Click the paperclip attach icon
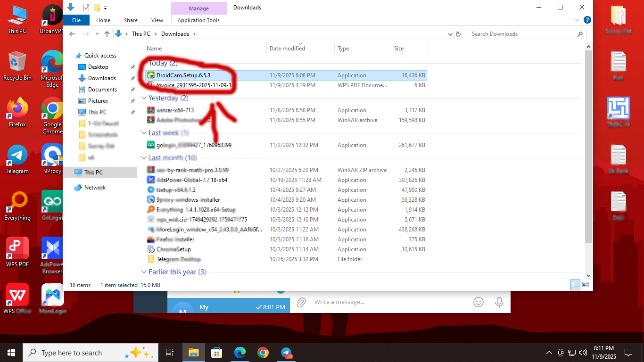Screen dimensions: 644x362 [x=302, y=302]
